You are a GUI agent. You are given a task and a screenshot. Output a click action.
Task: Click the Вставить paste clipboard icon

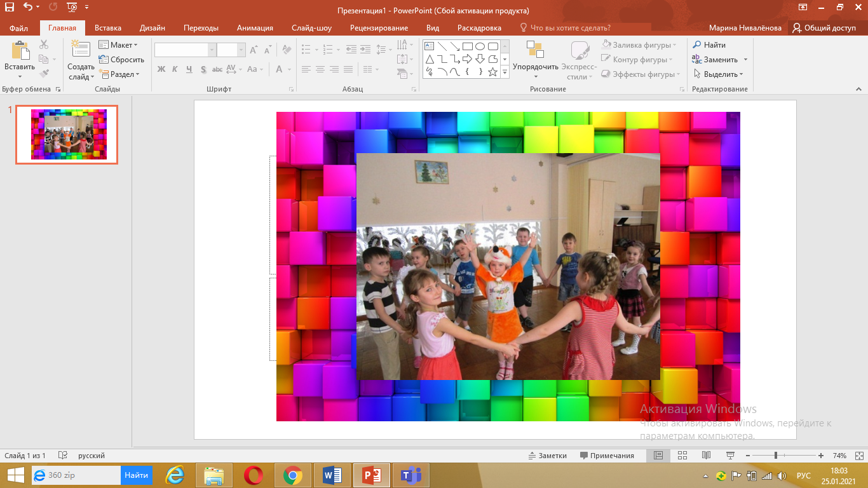[x=20, y=50]
